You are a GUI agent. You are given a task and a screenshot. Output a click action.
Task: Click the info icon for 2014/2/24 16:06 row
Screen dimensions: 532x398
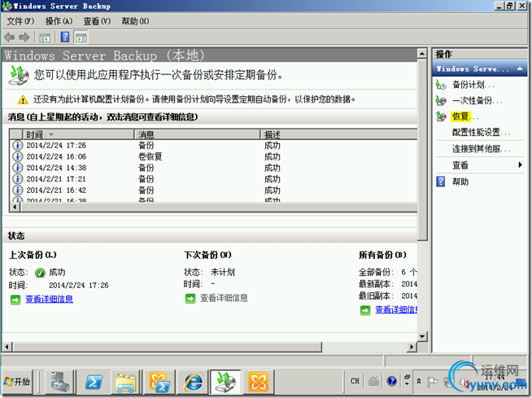[18, 156]
